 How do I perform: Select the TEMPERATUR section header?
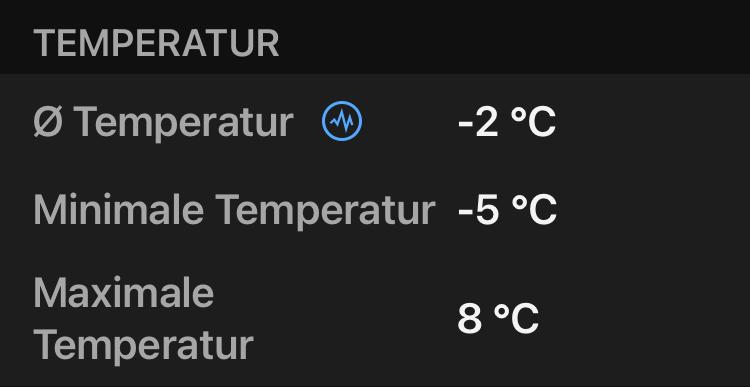[156, 44]
